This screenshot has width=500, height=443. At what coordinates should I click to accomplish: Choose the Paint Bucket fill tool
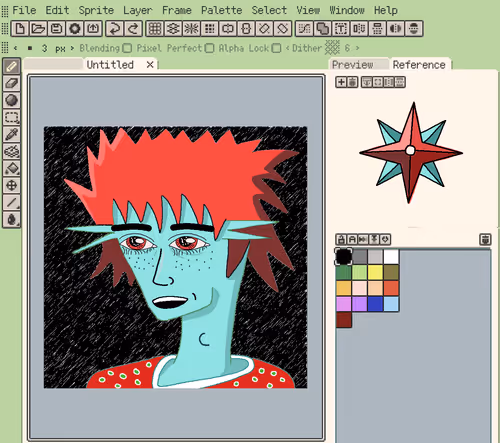click(x=12, y=168)
